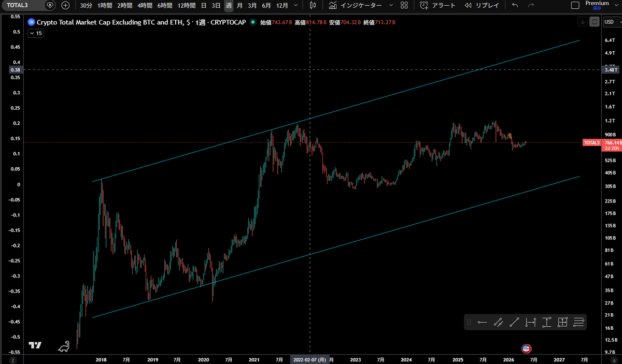
Task: Create an alert with アラート
Action: point(437,5)
